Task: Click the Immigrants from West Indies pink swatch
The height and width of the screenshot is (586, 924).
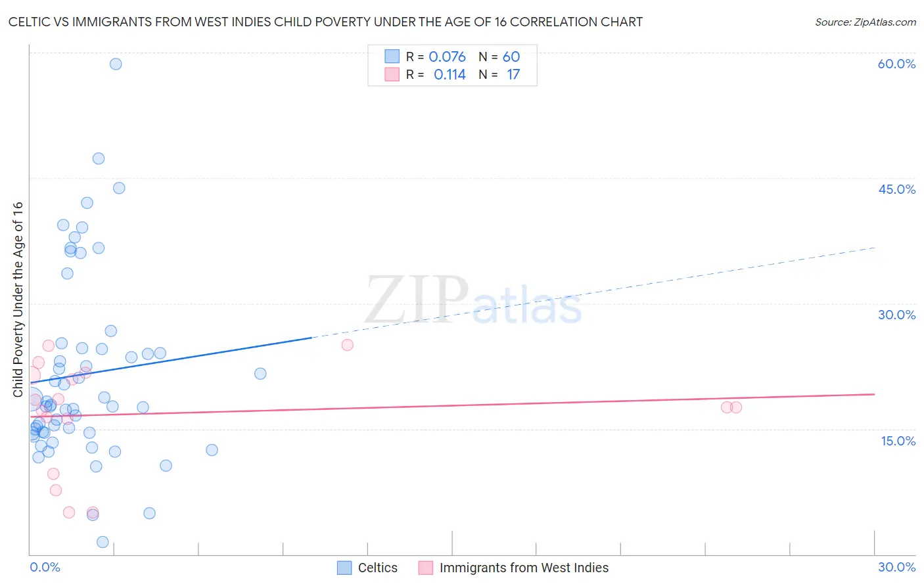Action: click(x=426, y=568)
